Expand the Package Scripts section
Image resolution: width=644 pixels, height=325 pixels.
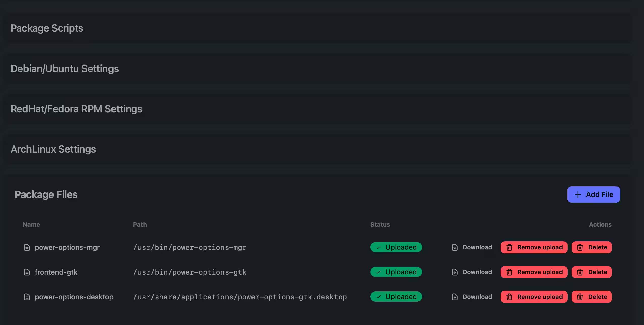[47, 28]
